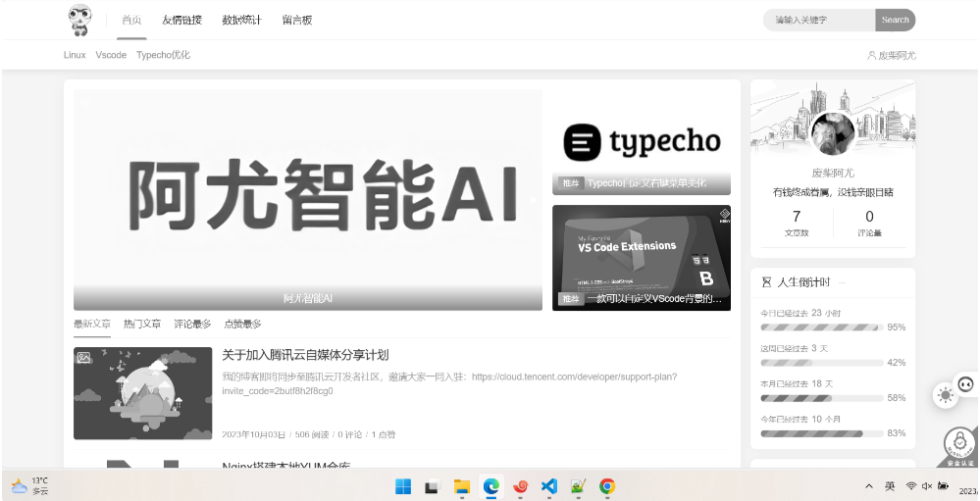Viewport: 980px width, 501px height.
Task: Open the Windows Start menu
Action: tap(403, 486)
